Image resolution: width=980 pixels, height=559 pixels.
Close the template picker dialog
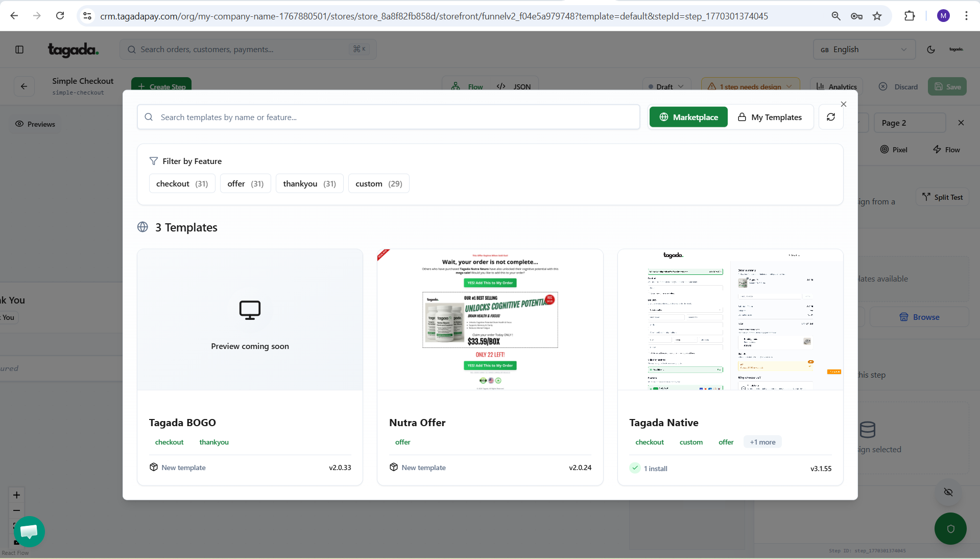click(x=844, y=104)
